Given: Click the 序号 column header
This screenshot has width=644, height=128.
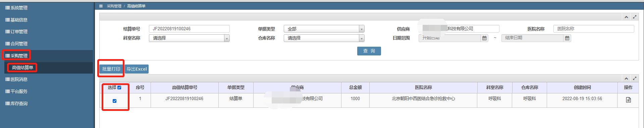Looking at the screenshot, I should [x=140, y=87].
